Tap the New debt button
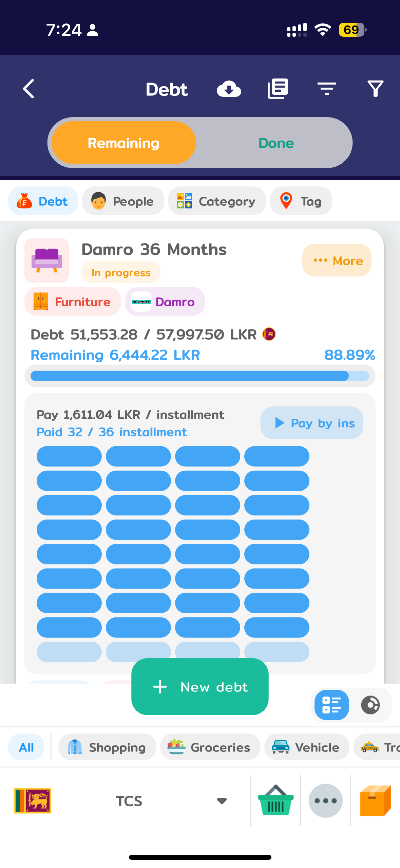The width and height of the screenshot is (400, 868). (x=200, y=687)
